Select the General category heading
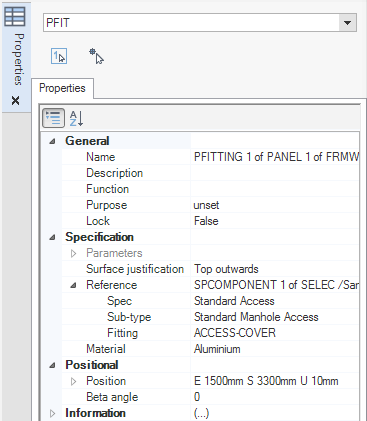Image resolution: width=367 pixels, height=421 pixels. pos(87,141)
